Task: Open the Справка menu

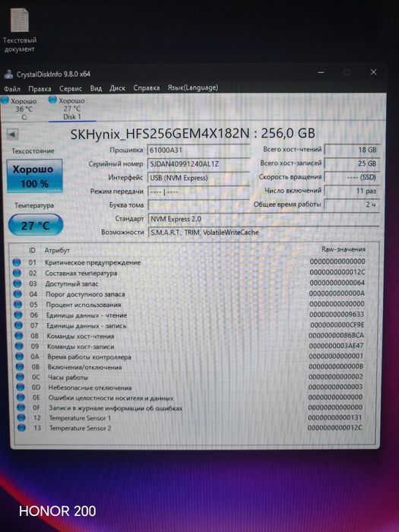Action: (146, 88)
